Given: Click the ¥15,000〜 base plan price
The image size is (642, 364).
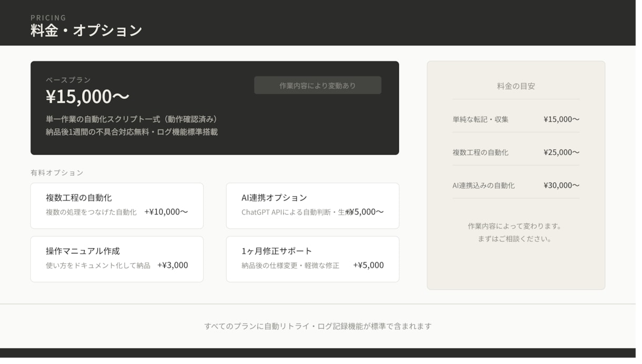Looking at the screenshot, I should (x=88, y=97).
